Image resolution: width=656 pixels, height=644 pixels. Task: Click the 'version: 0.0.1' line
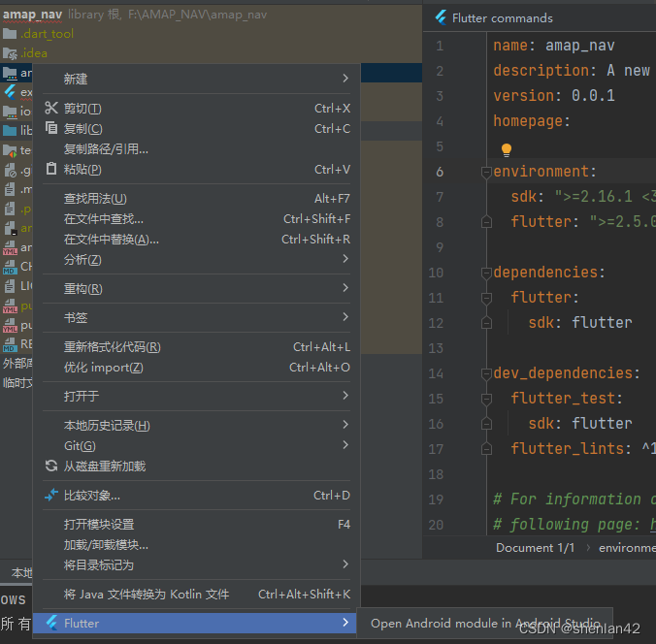[553, 96]
